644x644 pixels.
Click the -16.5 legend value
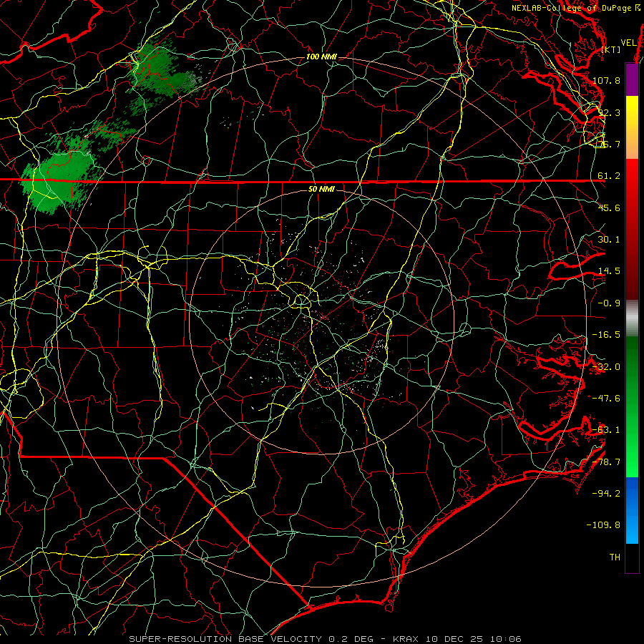tap(606, 335)
